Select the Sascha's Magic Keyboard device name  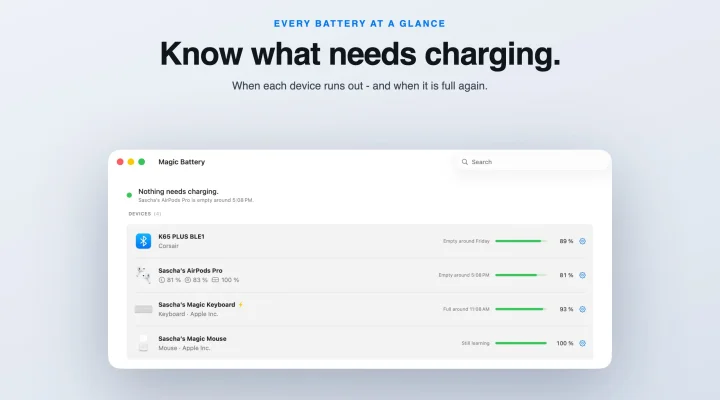pyautogui.click(x=197, y=304)
